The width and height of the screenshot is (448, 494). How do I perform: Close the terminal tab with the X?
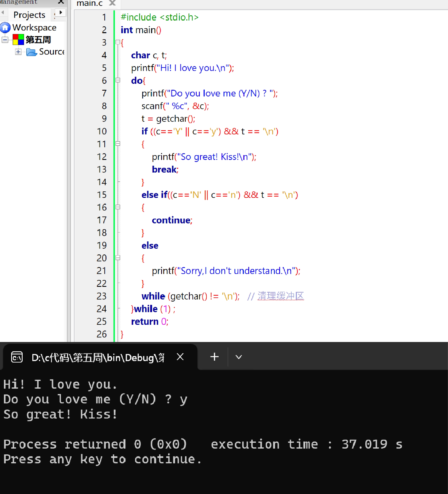pyautogui.click(x=180, y=357)
